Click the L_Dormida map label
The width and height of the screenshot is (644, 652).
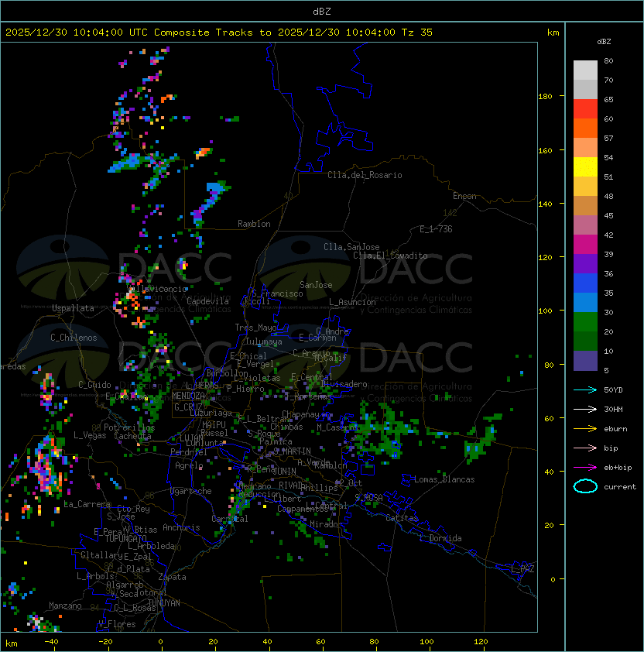tap(440, 538)
